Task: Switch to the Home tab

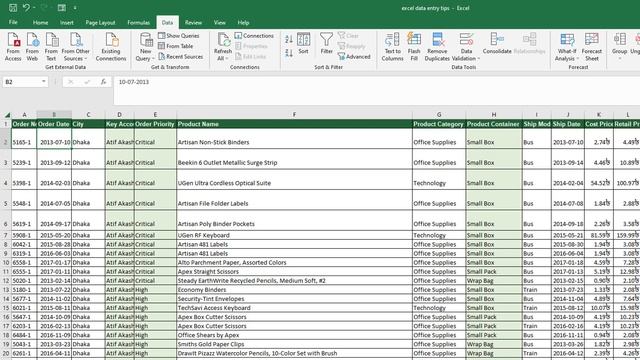Action: pyautogui.click(x=40, y=22)
